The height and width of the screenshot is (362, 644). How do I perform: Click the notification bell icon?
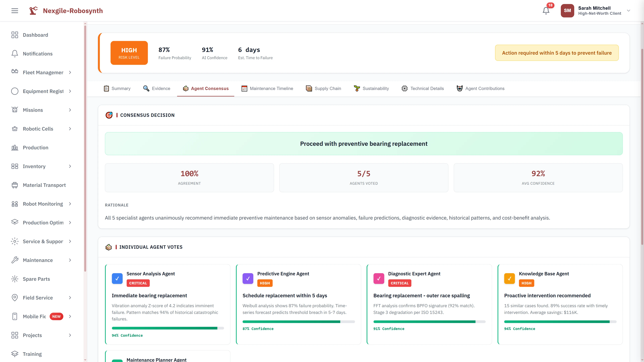pyautogui.click(x=546, y=11)
